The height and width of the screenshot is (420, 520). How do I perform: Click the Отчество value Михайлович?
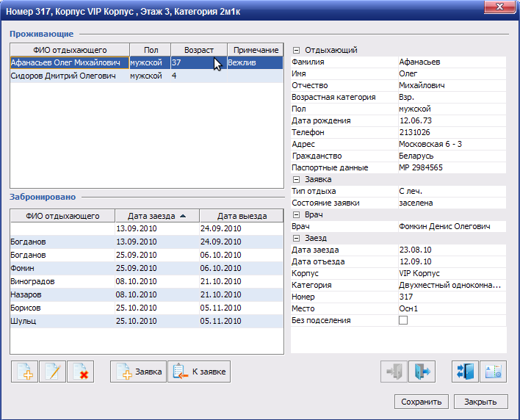(x=452, y=85)
